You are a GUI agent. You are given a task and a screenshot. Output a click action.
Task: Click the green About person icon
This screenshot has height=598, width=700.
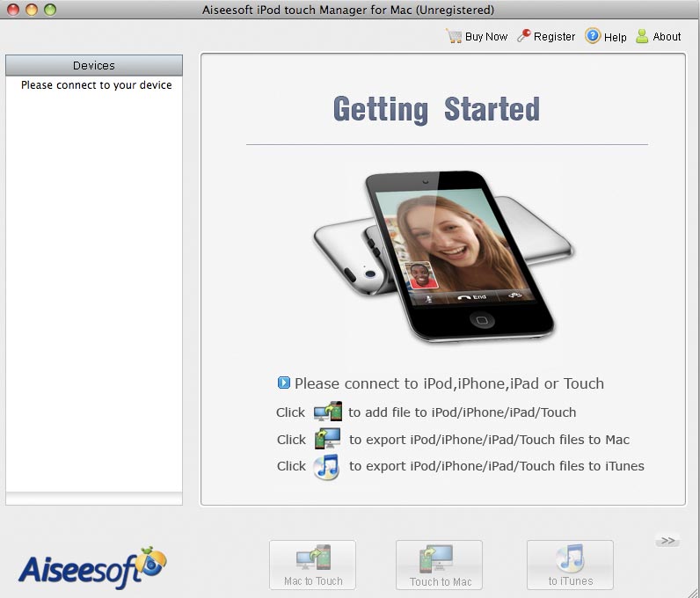click(642, 36)
